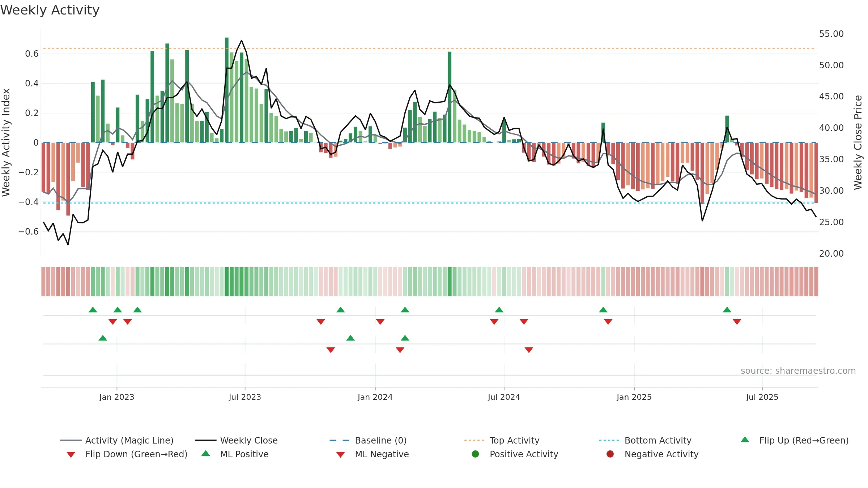Click the red Flip Down triangle legend icon
The image size is (868, 488).
tap(71, 455)
